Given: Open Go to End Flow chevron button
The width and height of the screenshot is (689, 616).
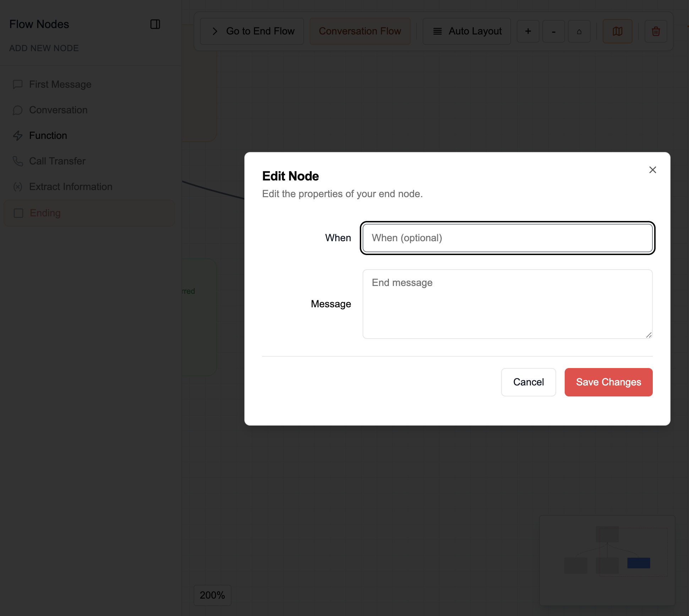Looking at the screenshot, I should [x=252, y=31].
